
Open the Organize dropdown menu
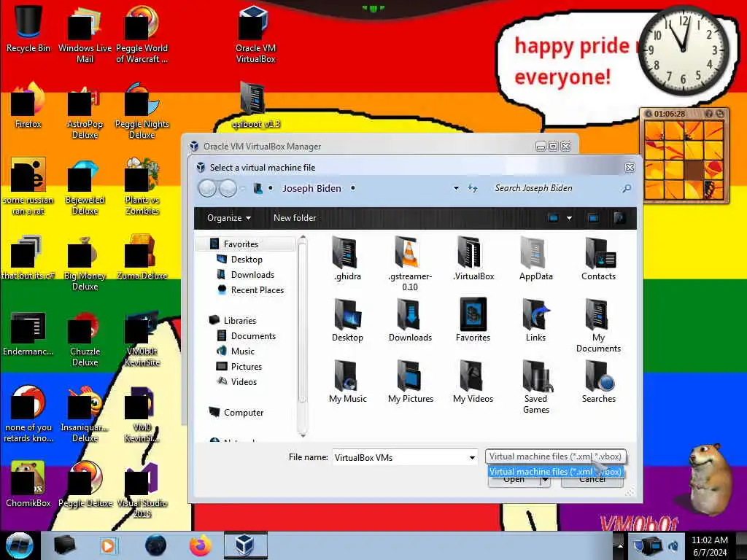[228, 218]
